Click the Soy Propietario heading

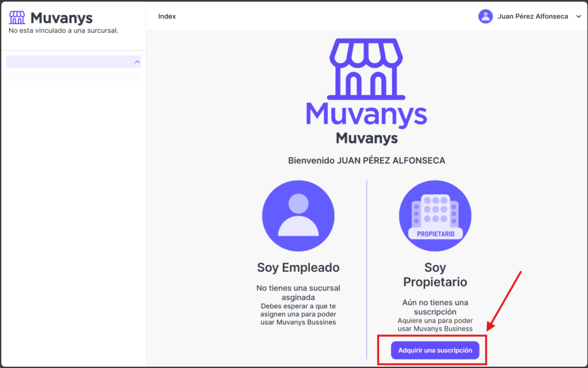pos(435,275)
